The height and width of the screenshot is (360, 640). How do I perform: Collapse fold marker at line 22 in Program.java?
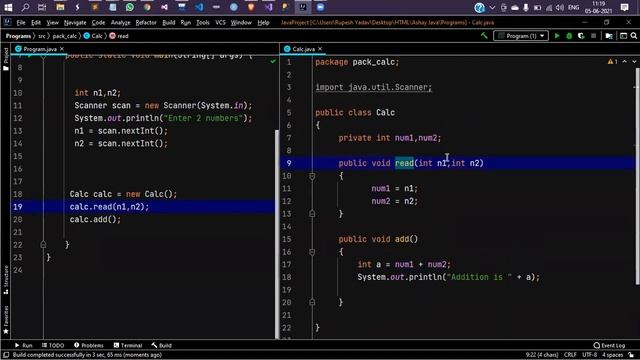pyautogui.click(x=43, y=244)
